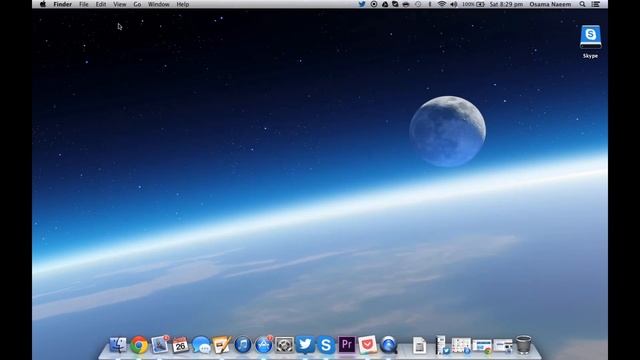Viewport: 640px width, 360px height.
Task: Open Messages speech bubble icon in dock
Action: (x=201, y=345)
